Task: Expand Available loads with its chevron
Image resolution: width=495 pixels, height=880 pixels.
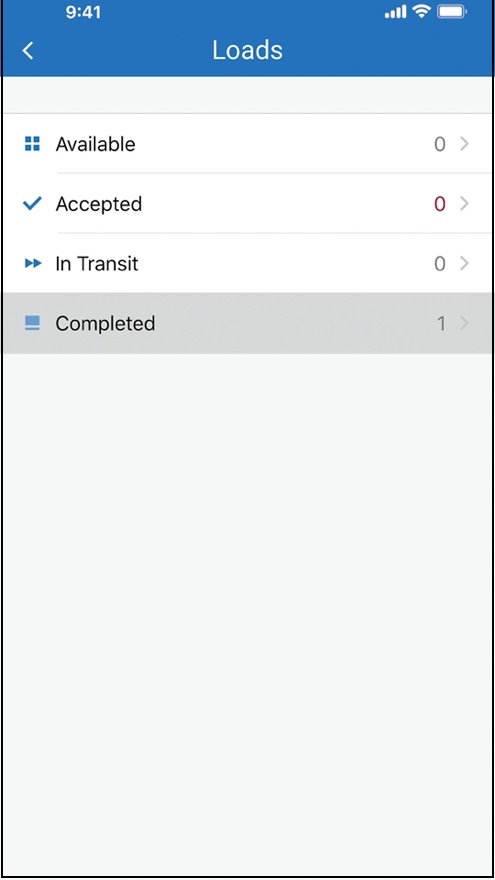Action: 464,144
